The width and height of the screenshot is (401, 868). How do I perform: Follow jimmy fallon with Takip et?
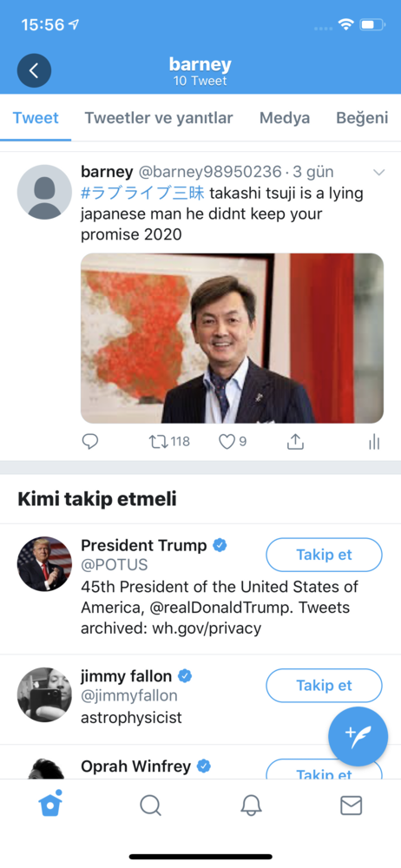point(324,686)
